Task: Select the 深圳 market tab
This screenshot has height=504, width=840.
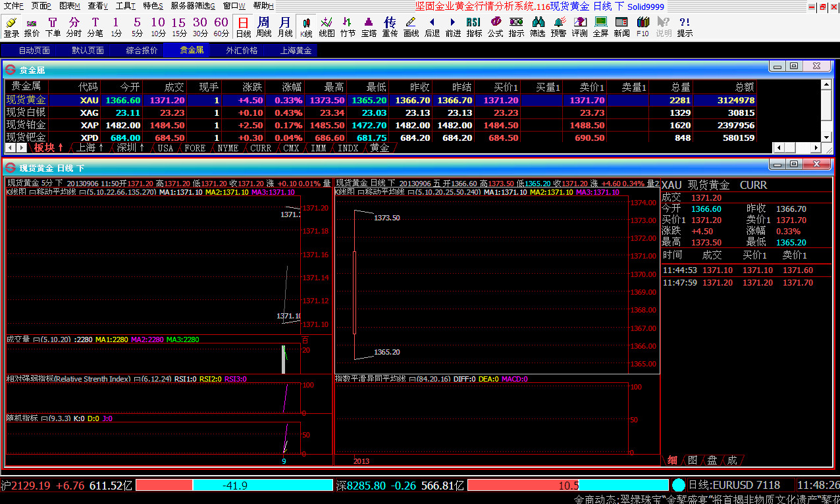Action: [x=130, y=148]
